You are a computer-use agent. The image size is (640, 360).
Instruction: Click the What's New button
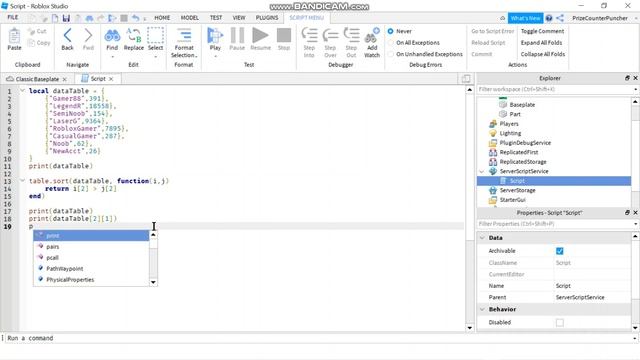pos(525,18)
